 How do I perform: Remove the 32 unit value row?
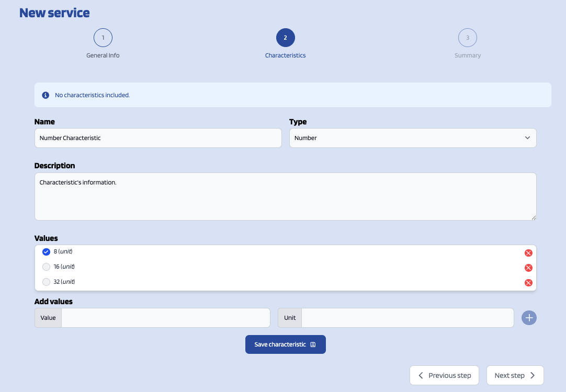coord(528,283)
